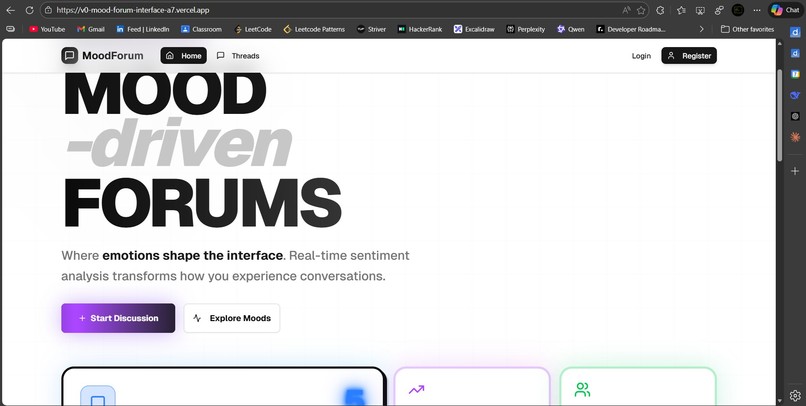Click the trending-up arrow icon on the purple card
Screen dimensions: 806x406
416,390
